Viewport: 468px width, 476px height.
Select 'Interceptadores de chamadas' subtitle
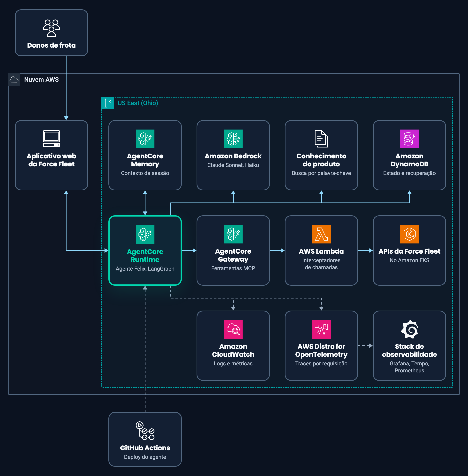pos(321,264)
